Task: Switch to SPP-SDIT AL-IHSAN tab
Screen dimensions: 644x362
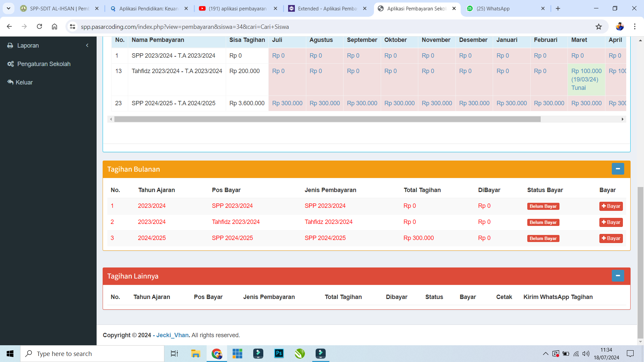Action: click(59, 9)
